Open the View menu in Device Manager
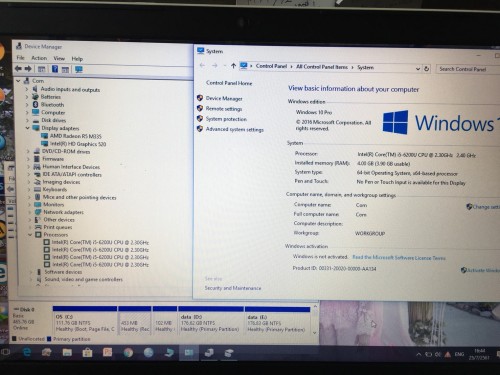 (59, 58)
